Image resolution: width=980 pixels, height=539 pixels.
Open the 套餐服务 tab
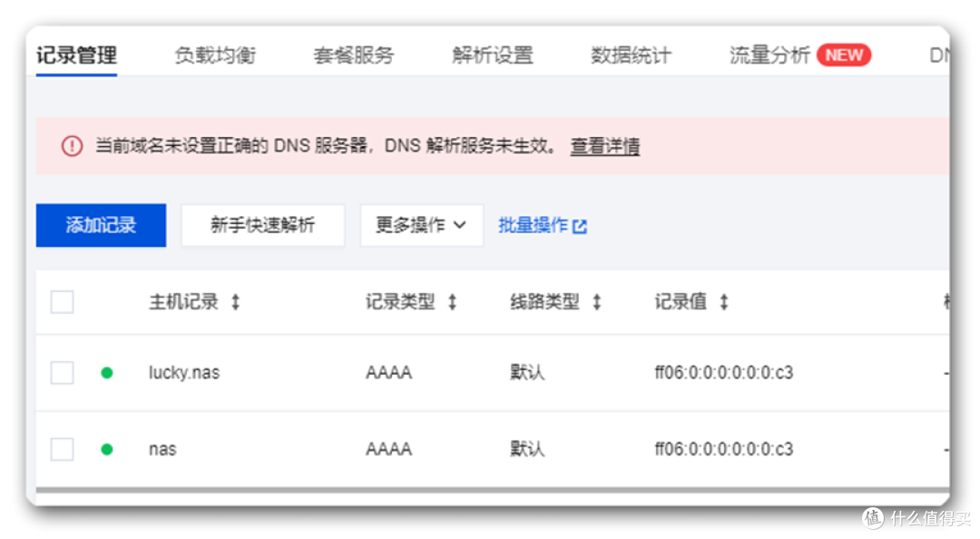354,55
